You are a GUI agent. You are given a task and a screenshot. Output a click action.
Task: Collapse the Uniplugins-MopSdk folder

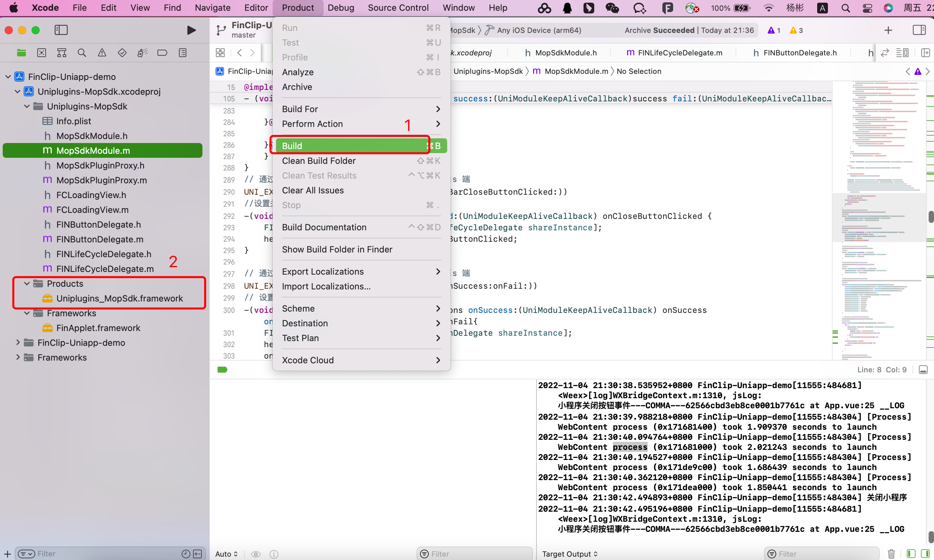(27, 106)
